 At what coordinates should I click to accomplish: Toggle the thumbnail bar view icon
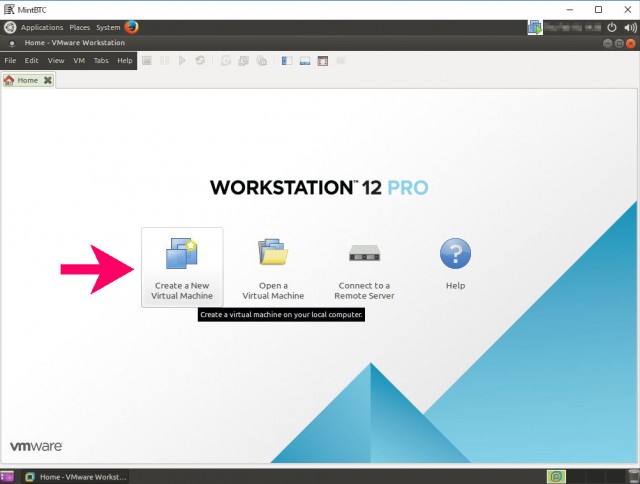pos(305,61)
